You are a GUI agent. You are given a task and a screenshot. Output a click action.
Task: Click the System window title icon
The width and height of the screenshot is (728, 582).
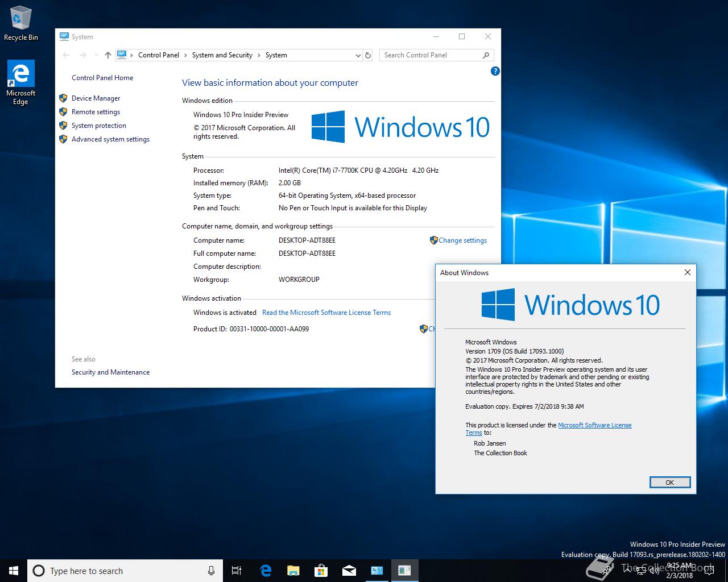(64, 36)
